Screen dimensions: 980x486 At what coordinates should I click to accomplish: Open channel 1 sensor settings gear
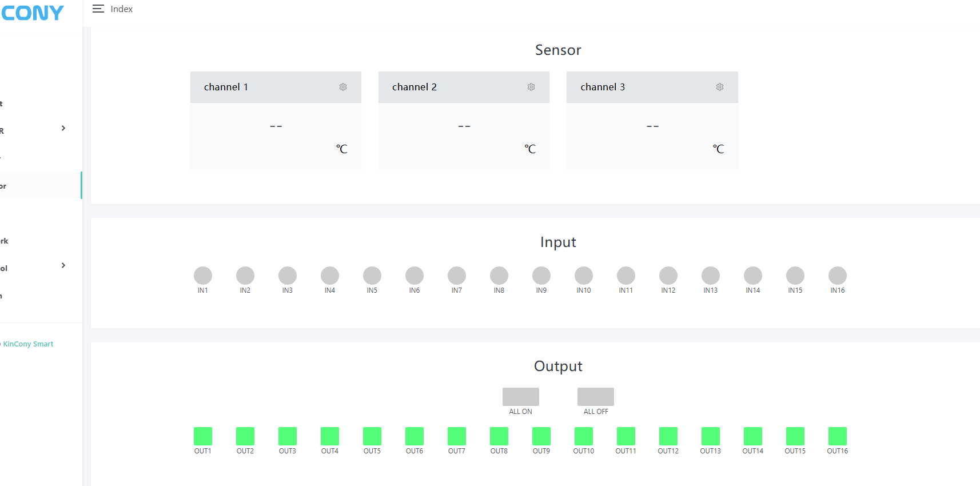pyautogui.click(x=343, y=87)
